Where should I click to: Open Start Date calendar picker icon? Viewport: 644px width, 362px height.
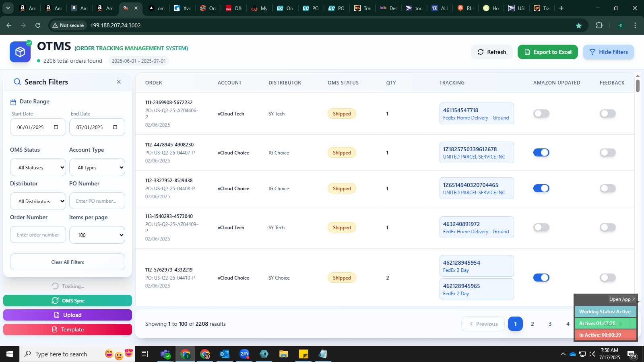pyautogui.click(x=56, y=127)
